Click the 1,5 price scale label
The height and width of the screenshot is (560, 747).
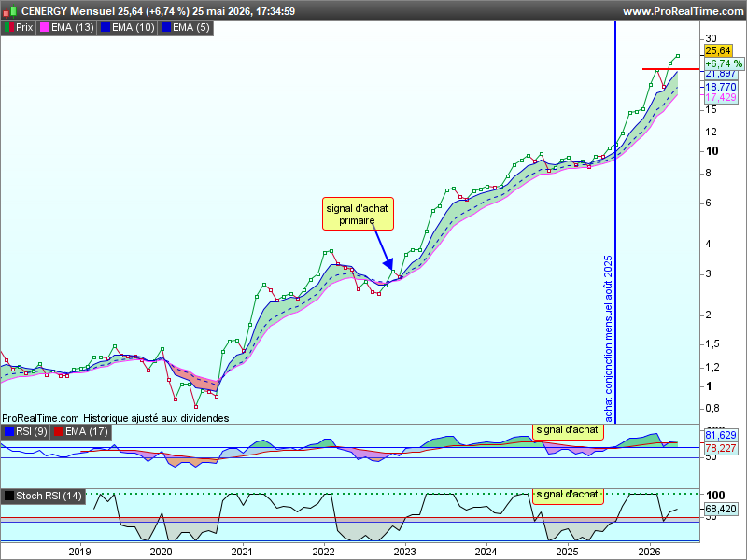712,344
